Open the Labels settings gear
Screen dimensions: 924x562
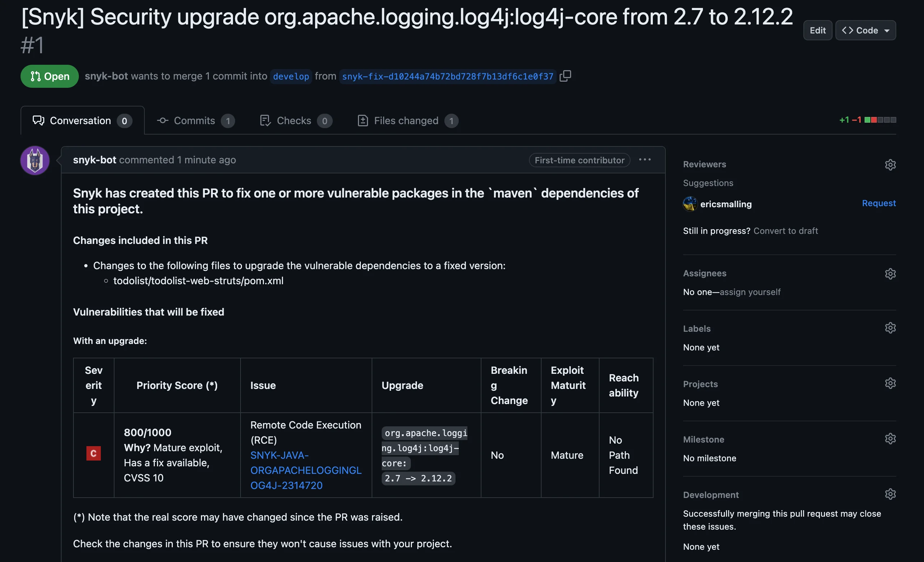pyautogui.click(x=890, y=327)
